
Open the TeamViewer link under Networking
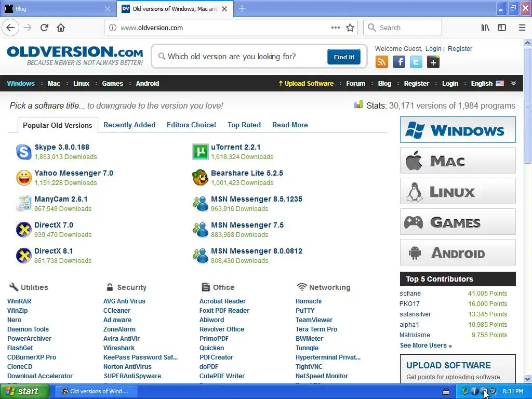pos(314,320)
